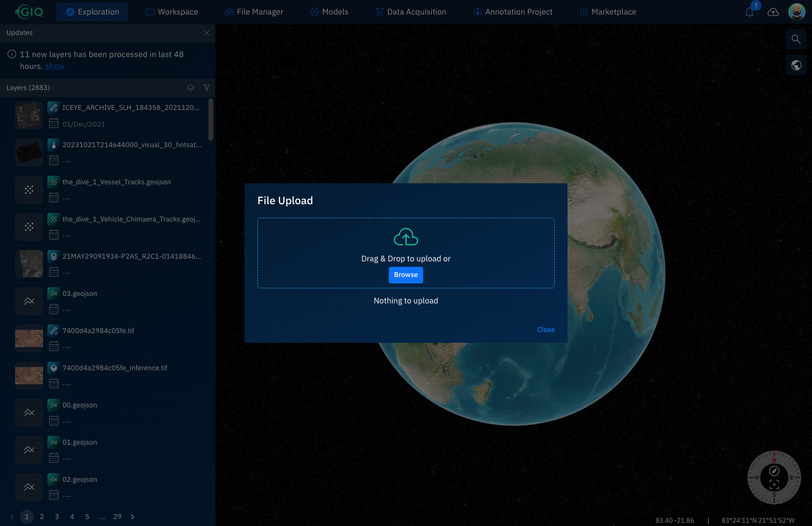
Task: Open the notifications bell
Action: [750, 12]
